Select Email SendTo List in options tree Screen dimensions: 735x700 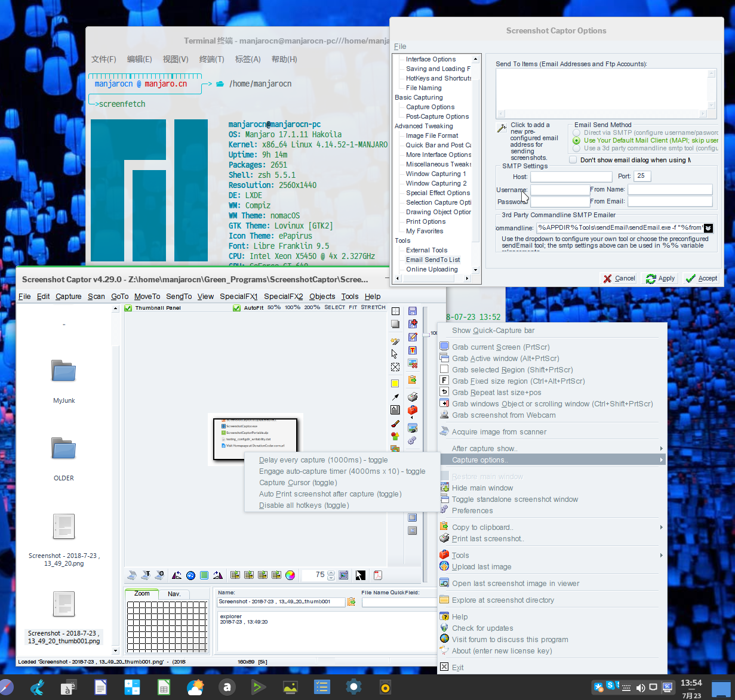pyautogui.click(x=433, y=260)
